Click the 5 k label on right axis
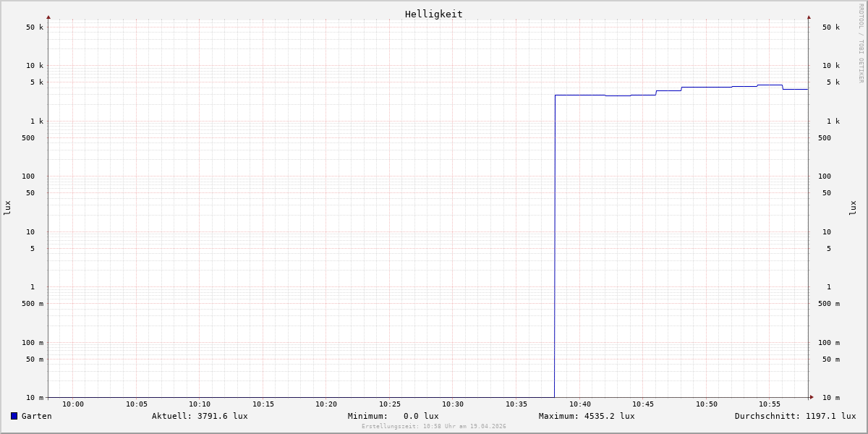 click(833, 82)
